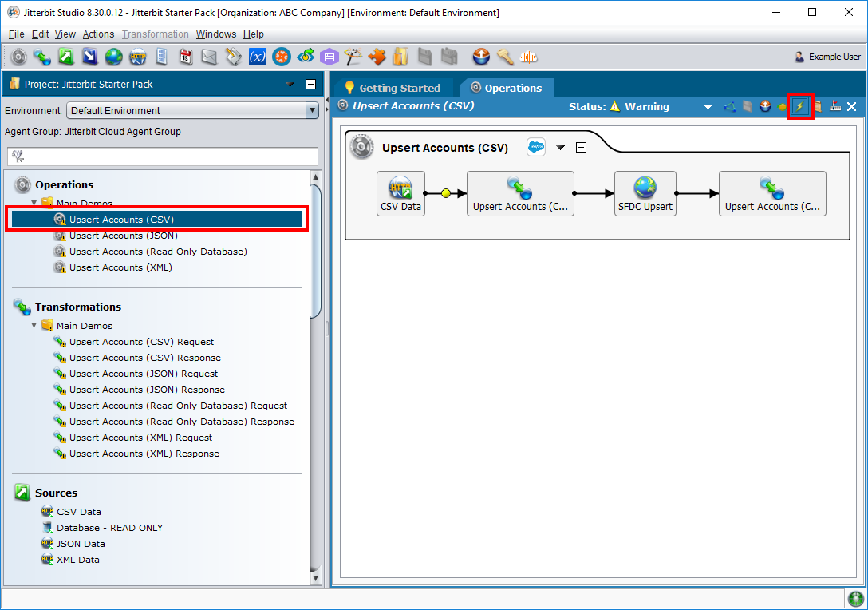
Task: Minimize the Project panel with minus button
Action: click(x=310, y=85)
